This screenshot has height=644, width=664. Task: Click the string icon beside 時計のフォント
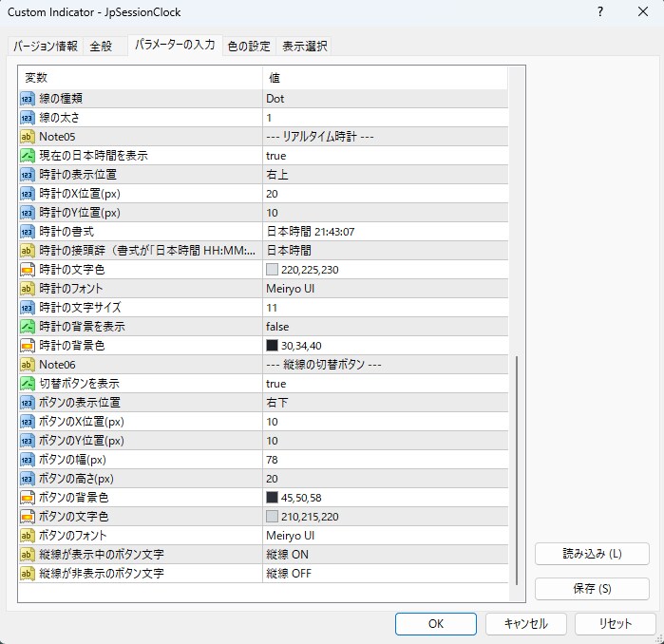28,289
